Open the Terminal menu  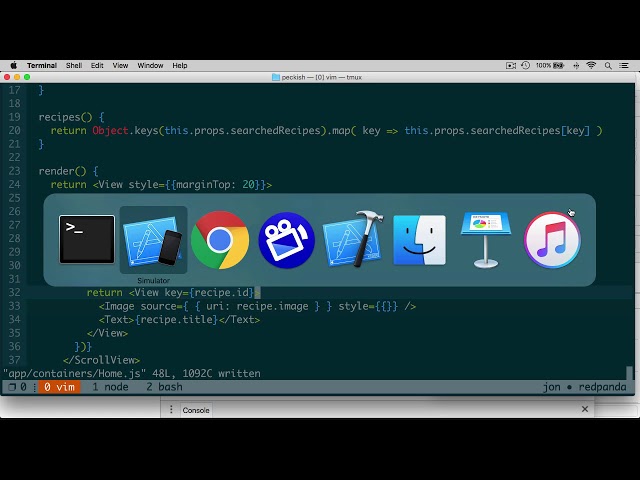[x=42, y=65]
